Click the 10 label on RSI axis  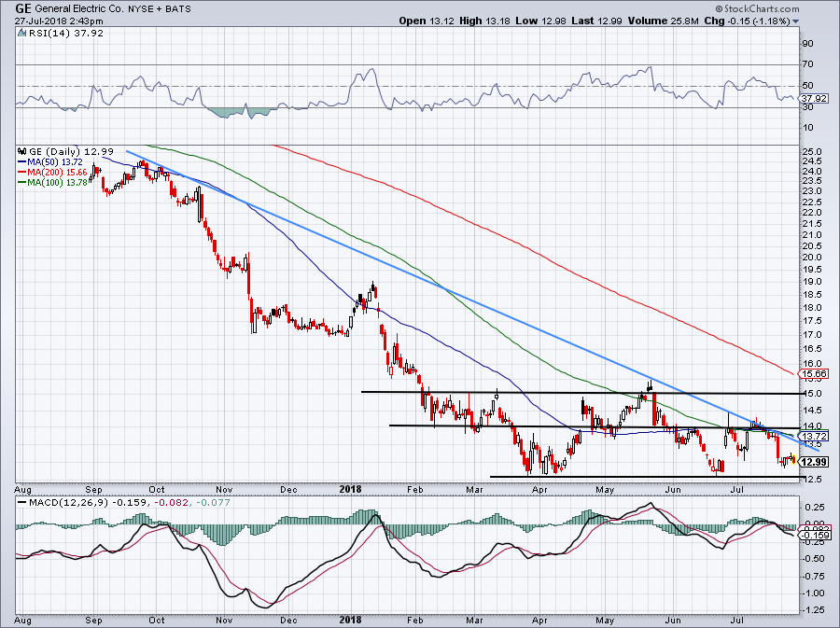[808, 128]
